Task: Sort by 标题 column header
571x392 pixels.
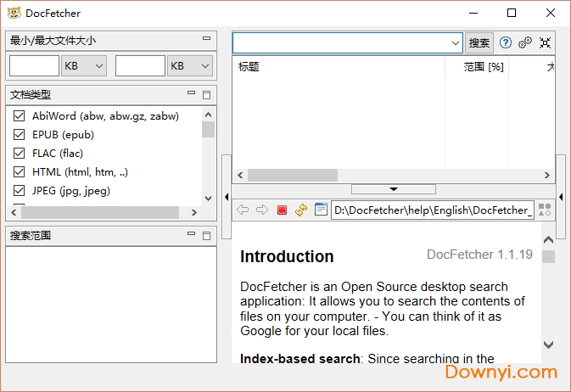Action: 339,67
